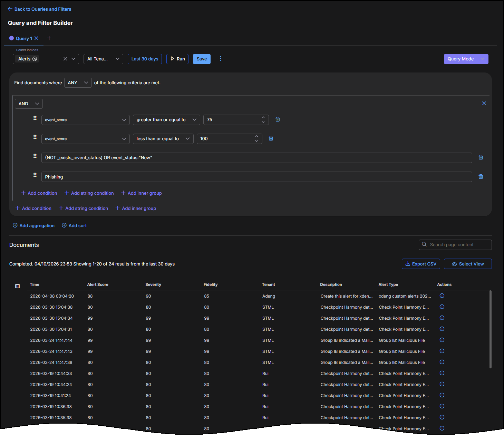Delete the event_status condition row
Screen dimensions: 504x435
pyautogui.click(x=481, y=157)
